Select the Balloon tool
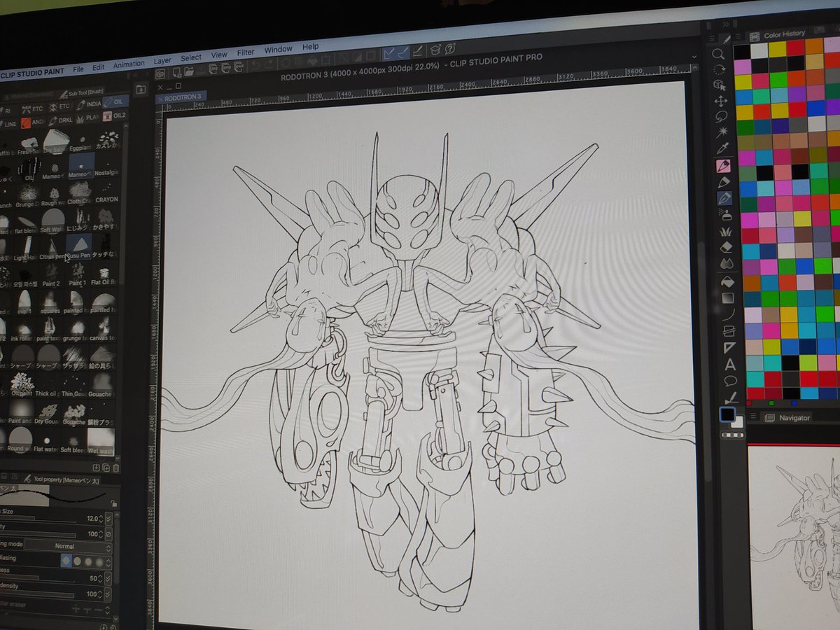Image resolution: width=840 pixels, height=630 pixels. [731, 381]
